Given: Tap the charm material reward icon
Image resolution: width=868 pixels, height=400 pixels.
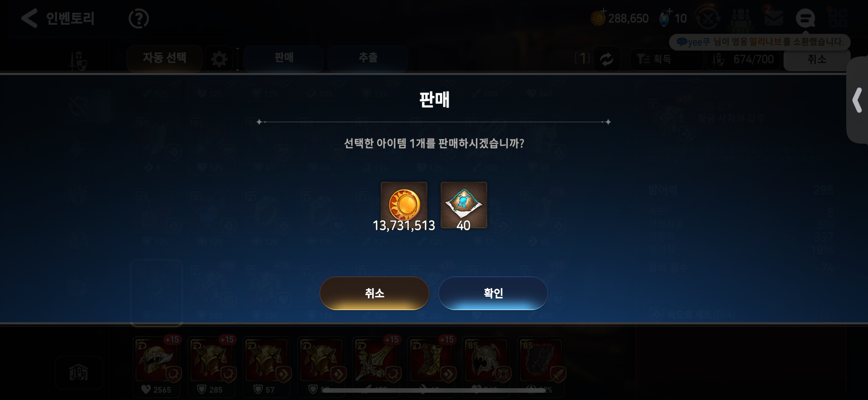Looking at the screenshot, I should tap(464, 205).
